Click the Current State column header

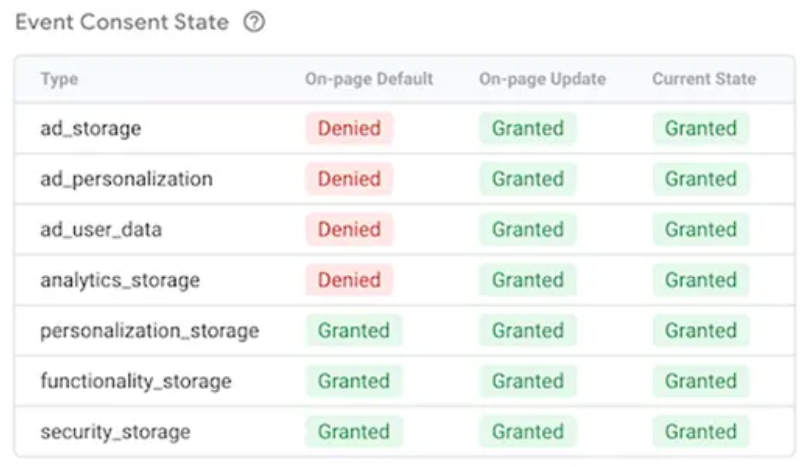[x=704, y=79]
